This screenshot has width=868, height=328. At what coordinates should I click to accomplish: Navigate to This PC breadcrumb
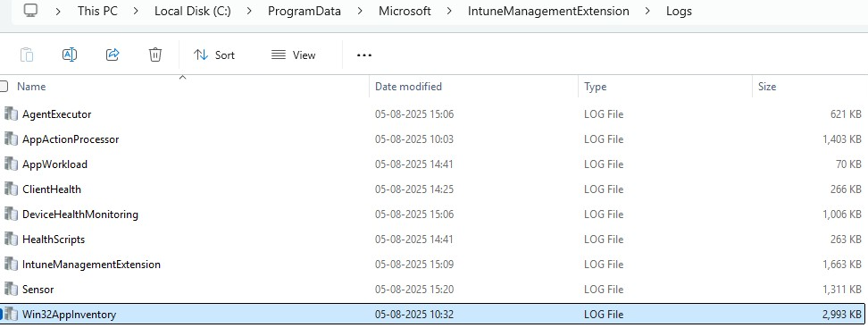pyautogui.click(x=97, y=11)
